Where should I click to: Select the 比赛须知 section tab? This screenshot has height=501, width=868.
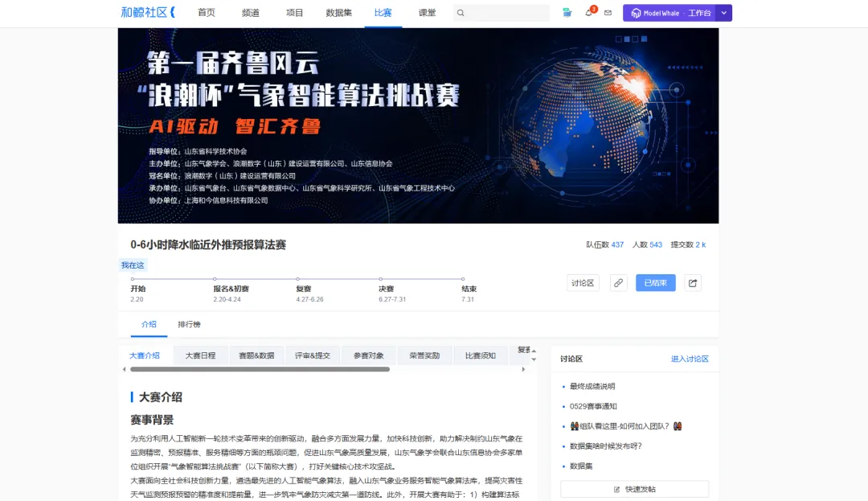click(481, 355)
